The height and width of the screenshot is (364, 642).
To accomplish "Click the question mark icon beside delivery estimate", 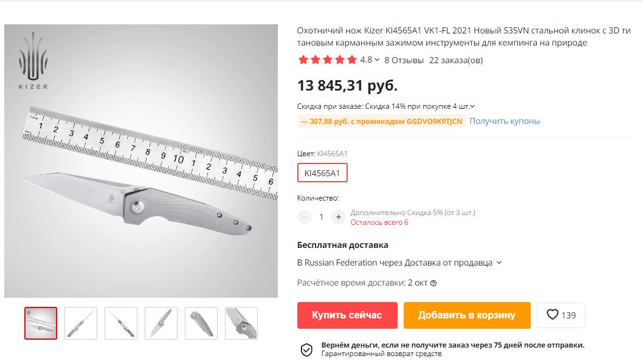I will coord(433,283).
